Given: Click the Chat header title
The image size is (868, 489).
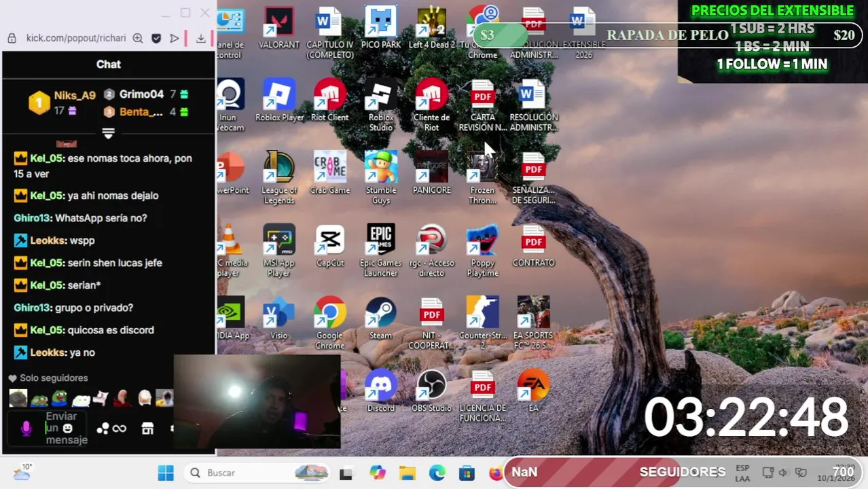Looking at the screenshot, I should [x=109, y=64].
